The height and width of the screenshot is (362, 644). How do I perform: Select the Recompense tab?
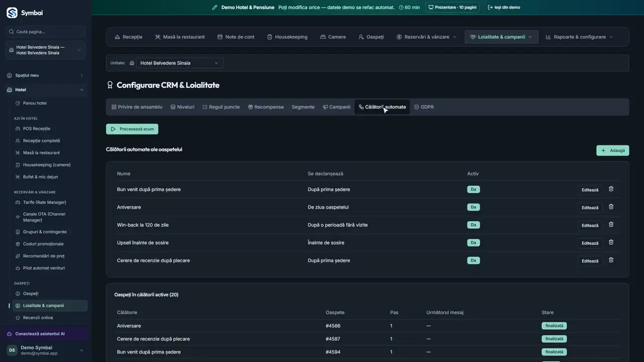click(x=266, y=107)
